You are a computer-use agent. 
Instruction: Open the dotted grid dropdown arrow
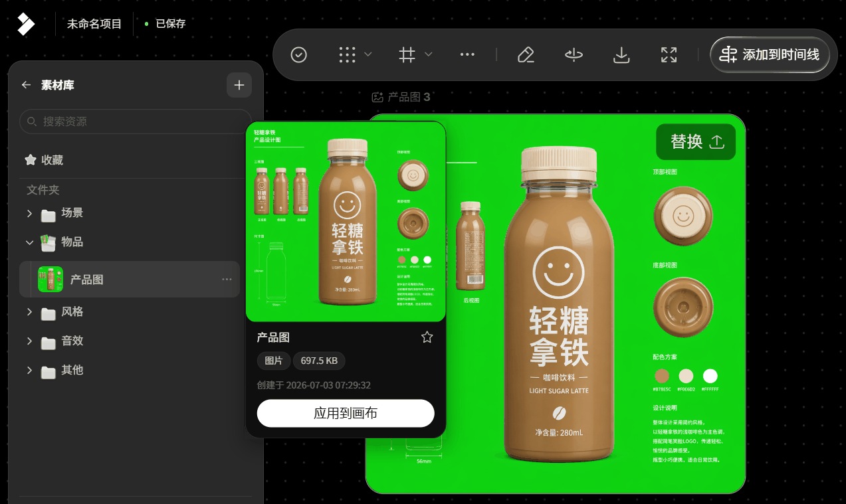click(368, 54)
